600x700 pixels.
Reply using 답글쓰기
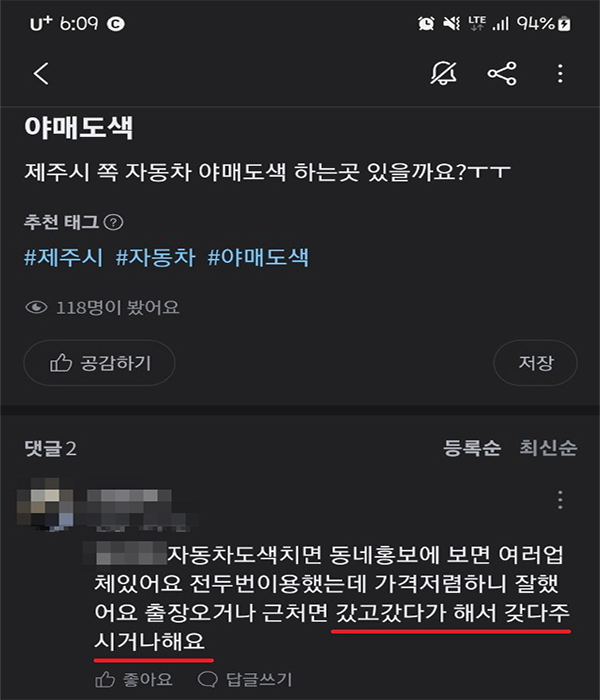click(x=245, y=679)
